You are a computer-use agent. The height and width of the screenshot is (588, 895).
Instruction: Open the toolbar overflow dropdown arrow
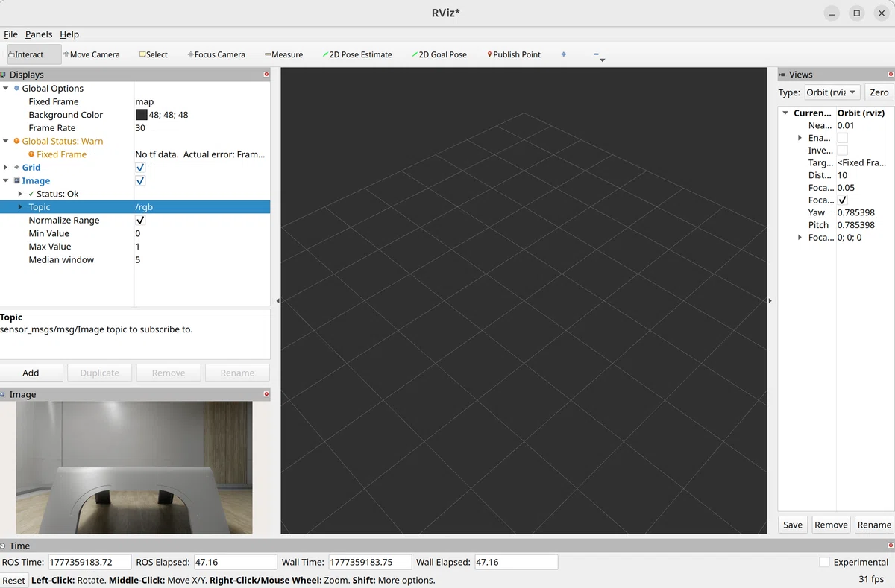point(602,60)
